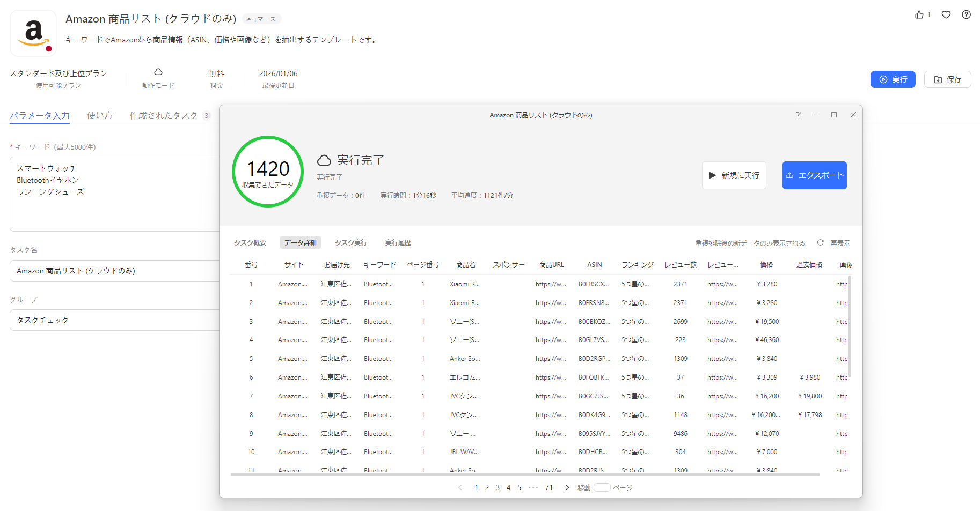
Task: Go to last page 71
Action: pos(548,487)
